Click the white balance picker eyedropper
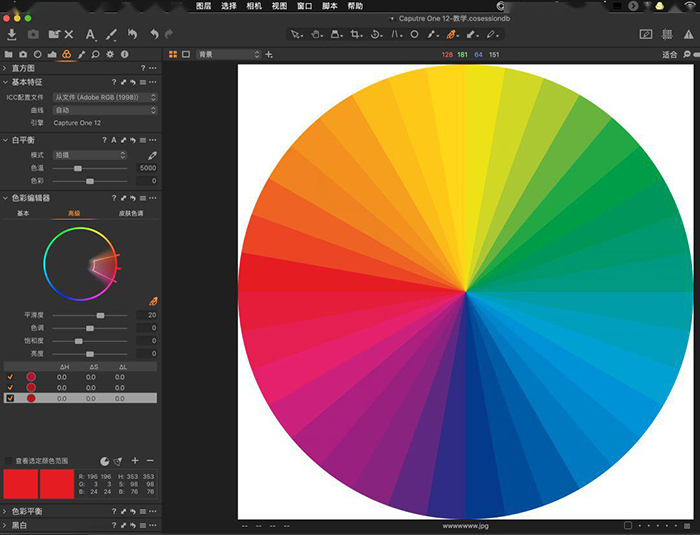700x535 pixels. 152,155
